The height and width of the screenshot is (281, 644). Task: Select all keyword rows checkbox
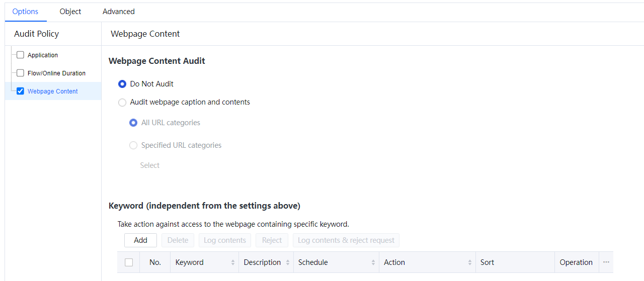tap(129, 262)
